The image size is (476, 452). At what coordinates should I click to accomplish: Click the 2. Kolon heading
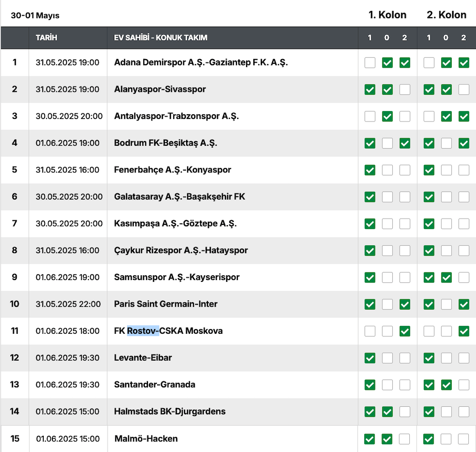tap(446, 15)
